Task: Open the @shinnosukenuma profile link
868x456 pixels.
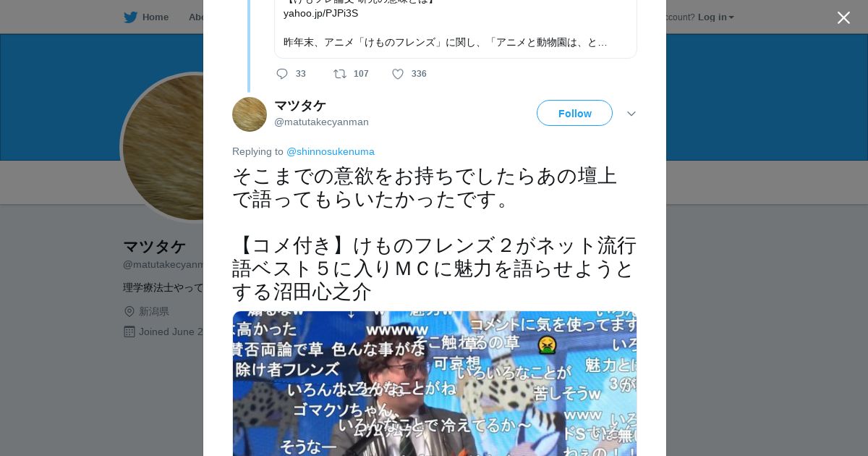Action: (331, 151)
